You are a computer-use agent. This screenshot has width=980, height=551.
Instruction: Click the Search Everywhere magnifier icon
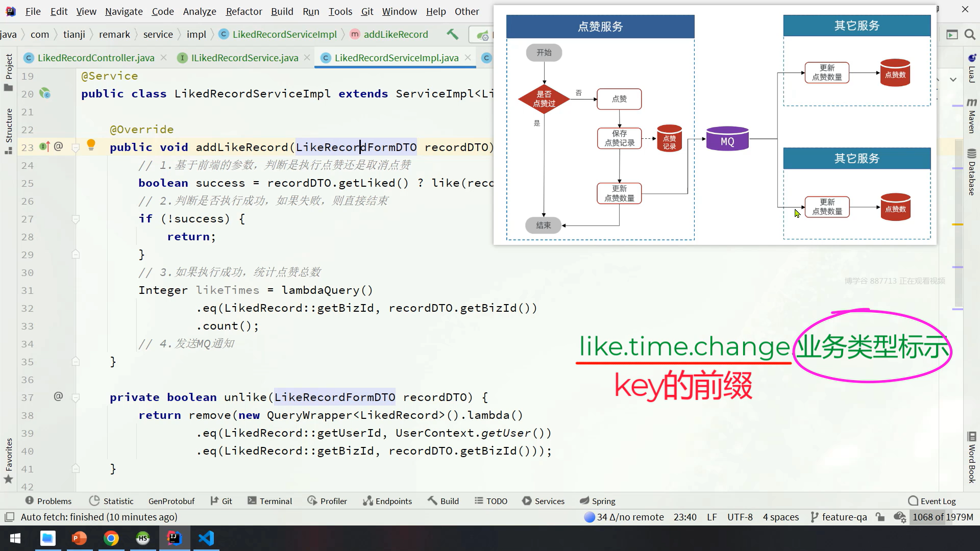pos(970,34)
